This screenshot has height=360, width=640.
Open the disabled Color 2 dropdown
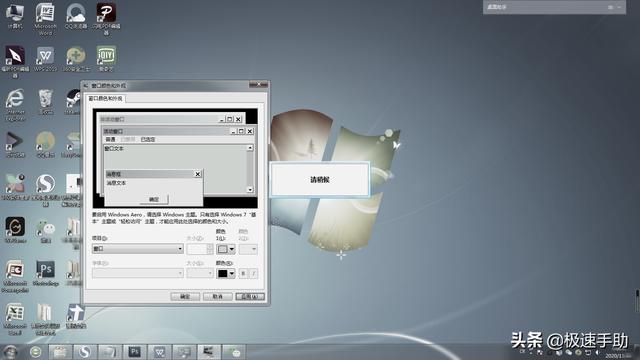click(248, 249)
